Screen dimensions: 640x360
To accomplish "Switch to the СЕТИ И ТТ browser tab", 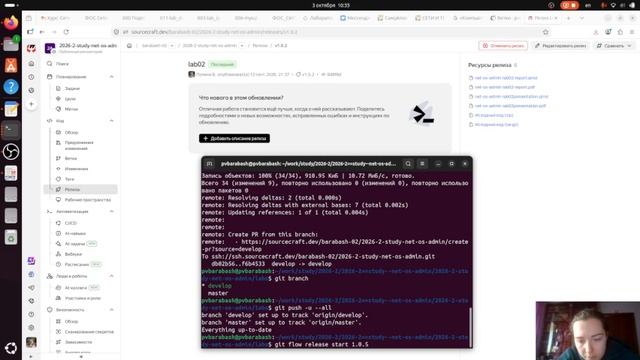I will coord(430,18).
